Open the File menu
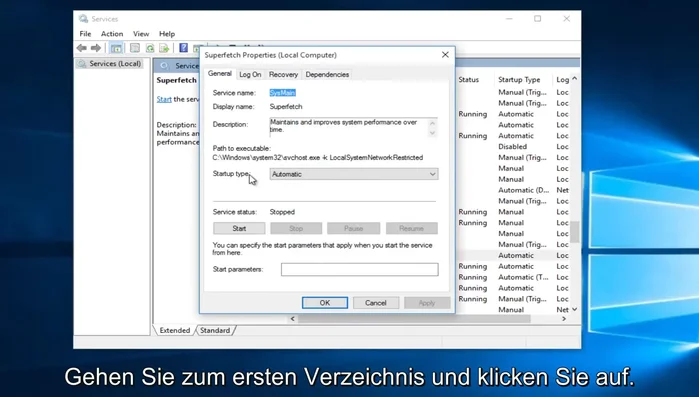This screenshot has width=699, height=397. click(x=85, y=34)
